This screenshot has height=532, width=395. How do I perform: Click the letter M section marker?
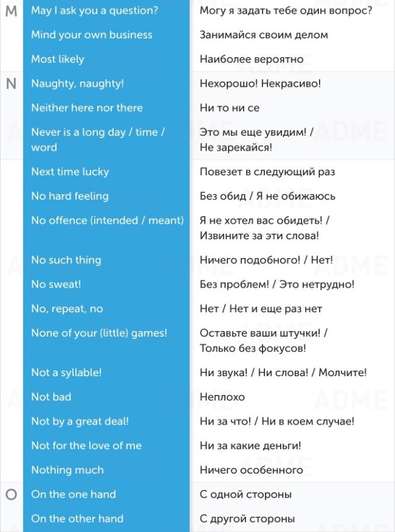coord(11,11)
